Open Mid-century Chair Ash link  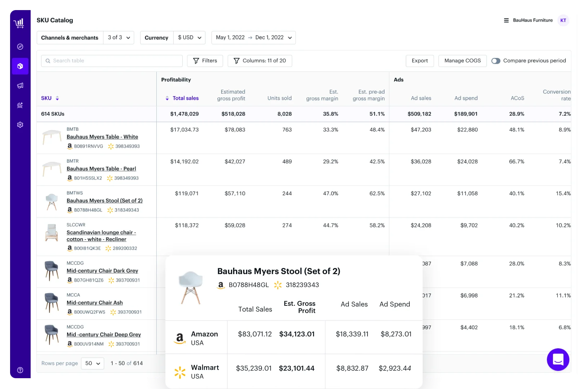click(x=95, y=303)
